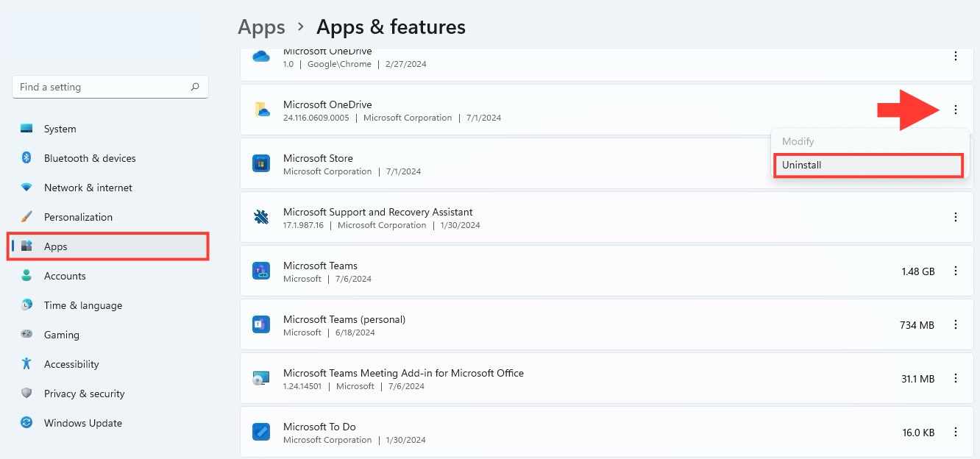The width and height of the screenshot is (980, 459).
Task: Open Bluetooth & devices settings
Action: click(x=109, y=158)
